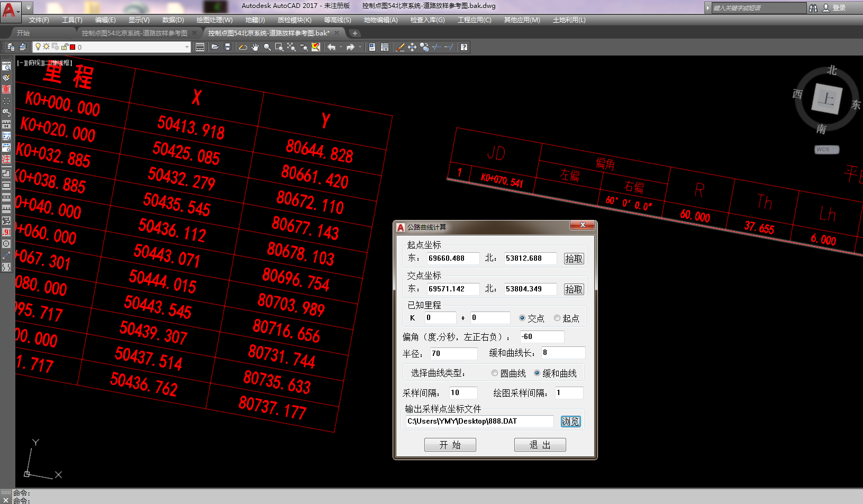Viewport: 863px width, 504px height.
Task: Click the 半径 radius input field
Action: [452, 353]
